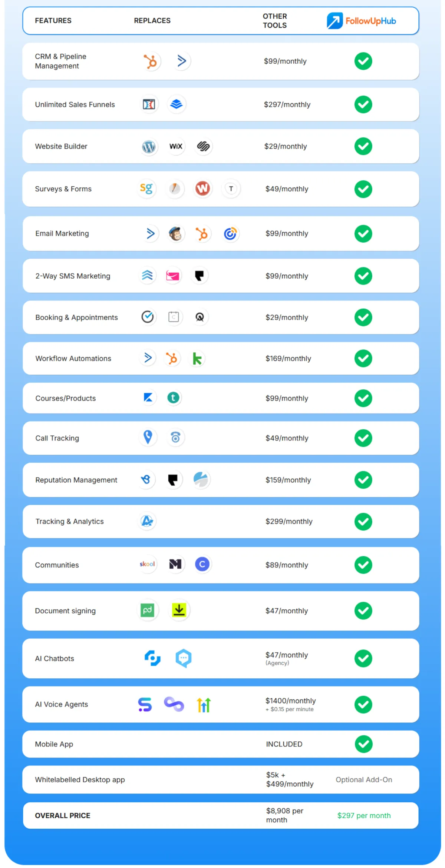Click the Squarespace icon in Website Builder row
Screen dimensions: 445x868
(x=203, y=146)
